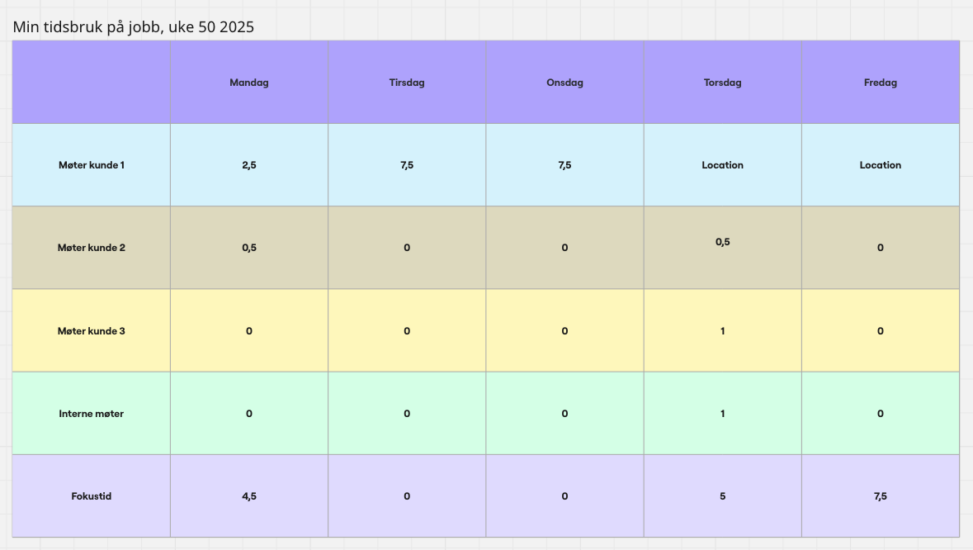Screen dimensions: 973x550
Task: Select Fokustid's 5 cell on Torsdag
Action: [722, 496]
